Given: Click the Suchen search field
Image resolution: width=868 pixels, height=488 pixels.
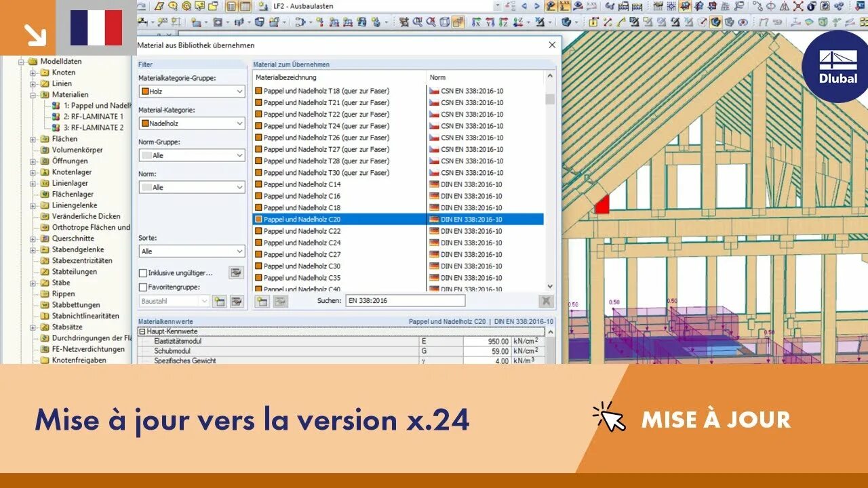Looking at the screenshot, I should tap(405, 301).
